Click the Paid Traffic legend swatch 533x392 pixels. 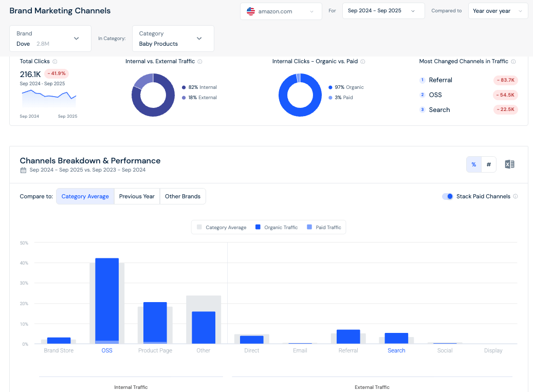[311, 227]
